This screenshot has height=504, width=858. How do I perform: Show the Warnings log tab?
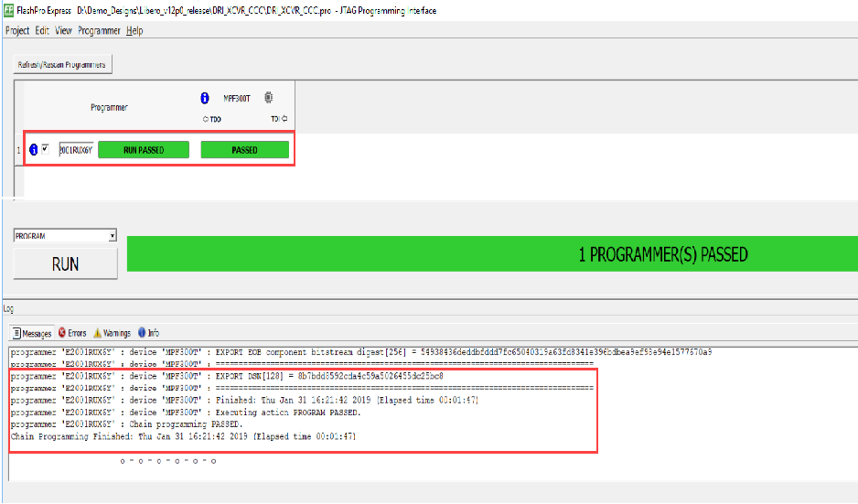[112, 333]
